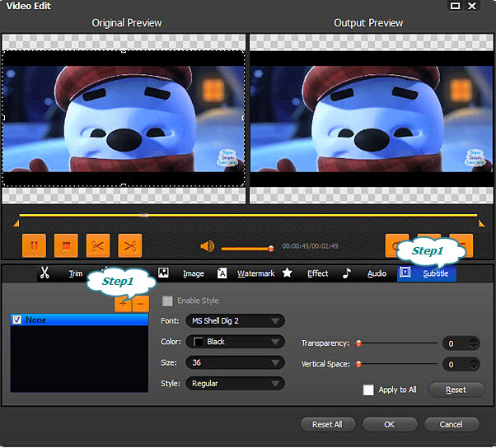Click the volume slider knob
The height and width of the screenshot is (448, 496).
point(271,249)
